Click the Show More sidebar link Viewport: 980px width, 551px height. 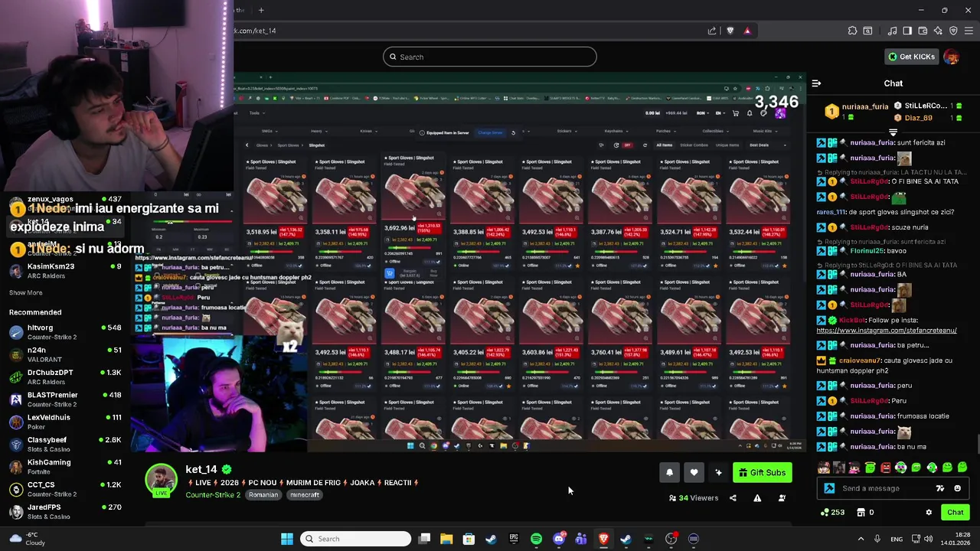click(x=25, y=292)
